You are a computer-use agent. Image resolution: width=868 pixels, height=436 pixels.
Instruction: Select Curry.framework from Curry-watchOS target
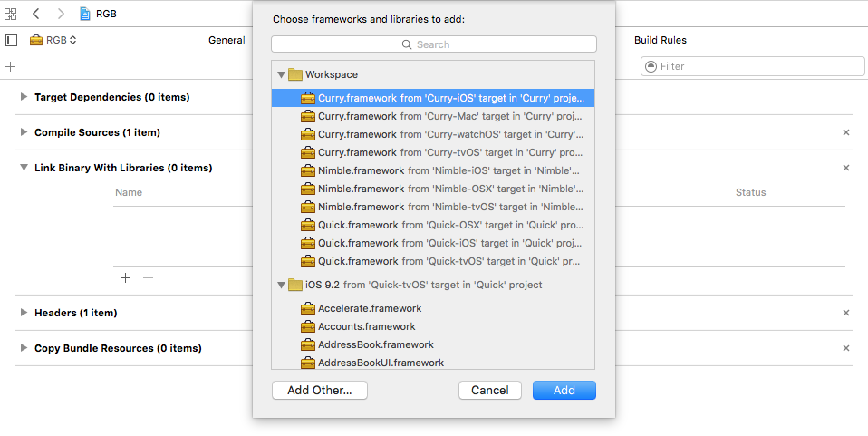pos(433,134)
